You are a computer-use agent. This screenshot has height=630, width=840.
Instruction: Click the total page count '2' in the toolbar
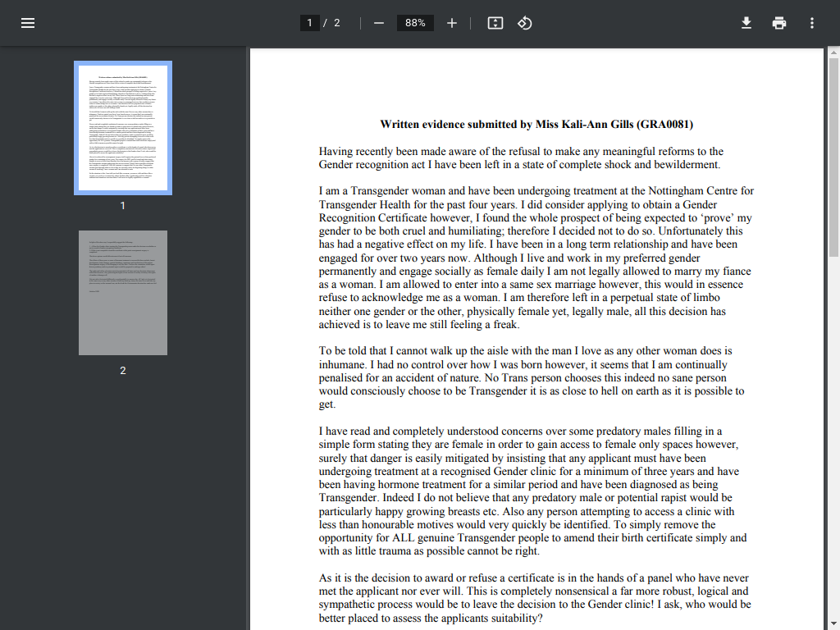coord(337,23)
